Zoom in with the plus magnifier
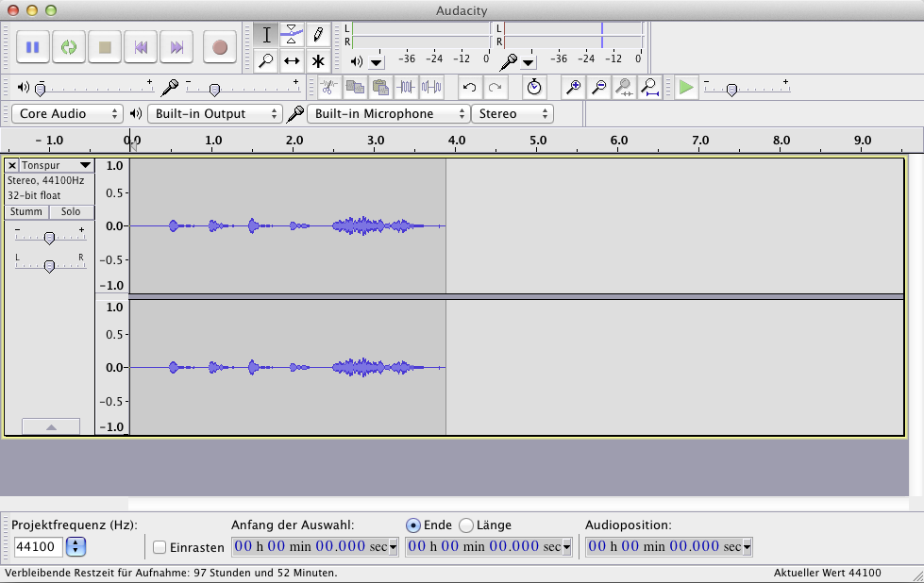924x583 pixels. click(x=573, y=88)
